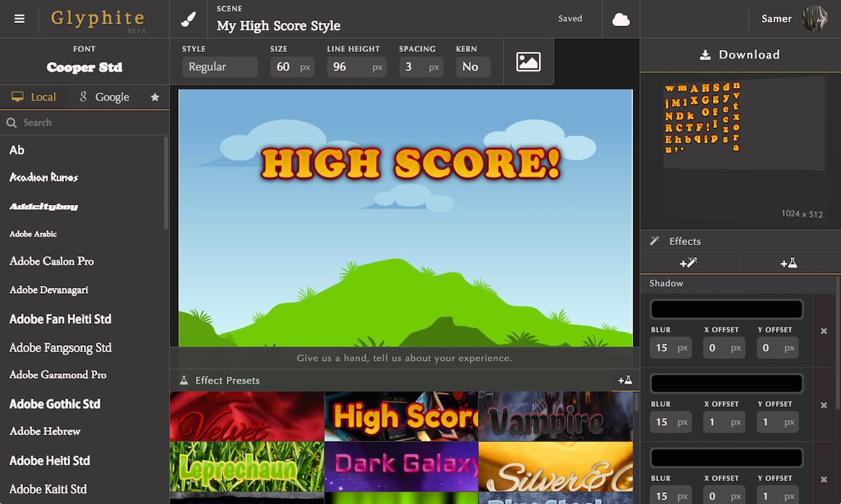Open the second shadow color swatch
841x504 pixels.
pos(726,384)
